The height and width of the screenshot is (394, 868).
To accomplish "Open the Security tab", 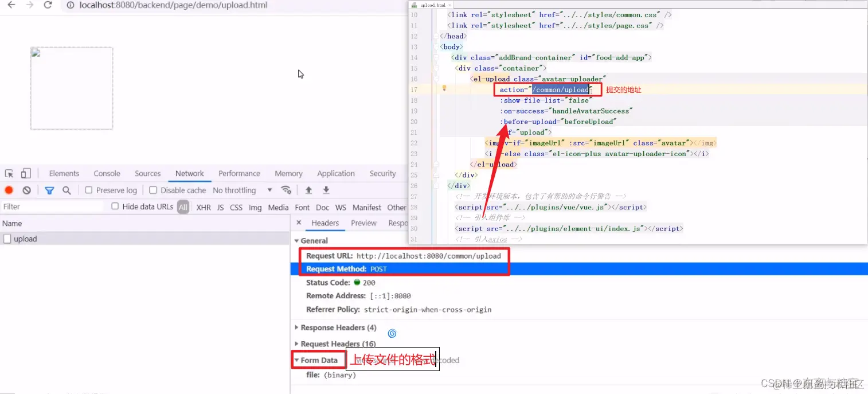I will pos(382,174).
